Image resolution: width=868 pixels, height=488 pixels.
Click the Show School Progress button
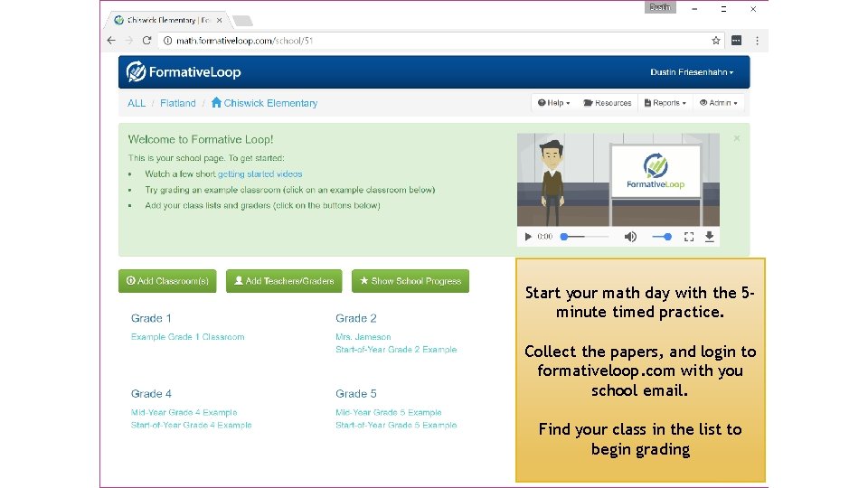tap(410, 281)
